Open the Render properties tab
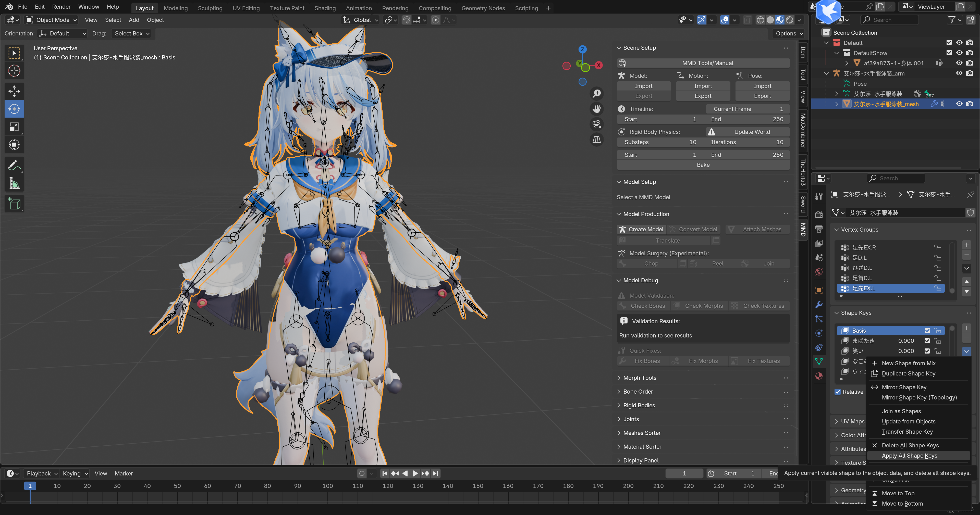980x515 pixels. (x=819, y=215)
